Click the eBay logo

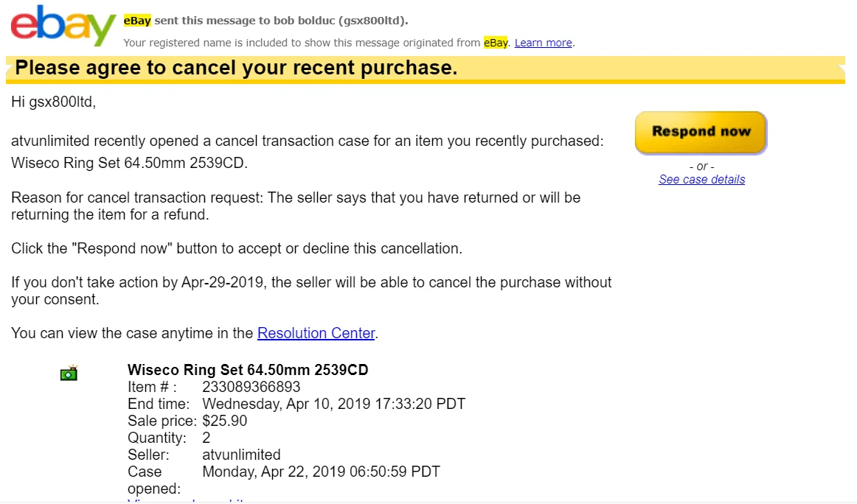pyautogui.click(x=63, y=28)
